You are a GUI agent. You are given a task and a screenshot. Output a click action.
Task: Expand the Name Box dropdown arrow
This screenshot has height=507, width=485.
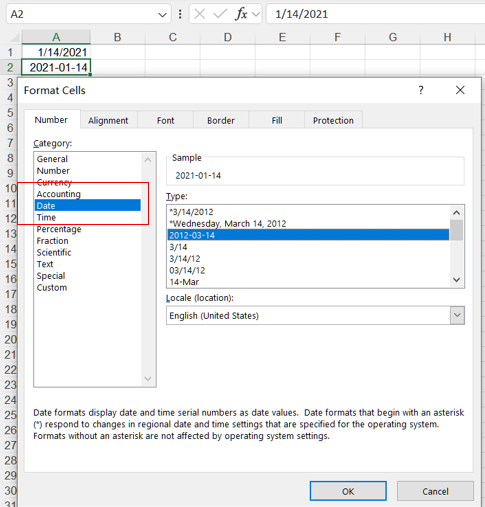(162, 15)
